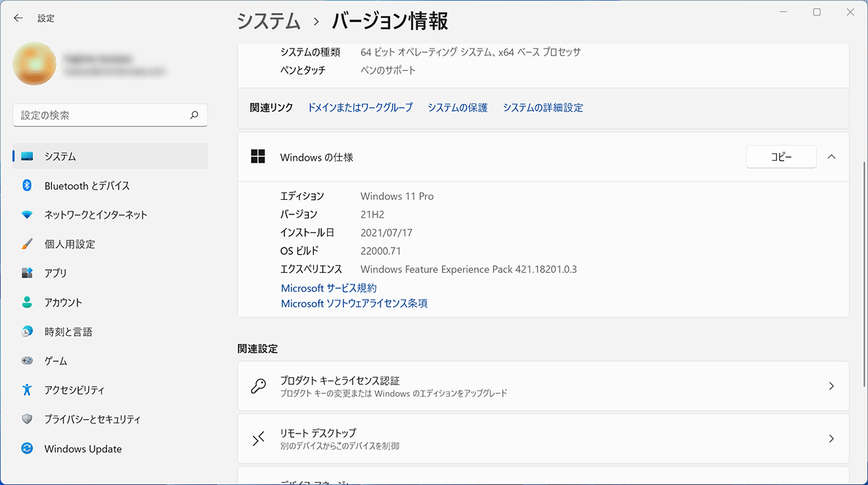Open Windows Update page
This screenshot has width=868, height=485.
coord(111,449)
